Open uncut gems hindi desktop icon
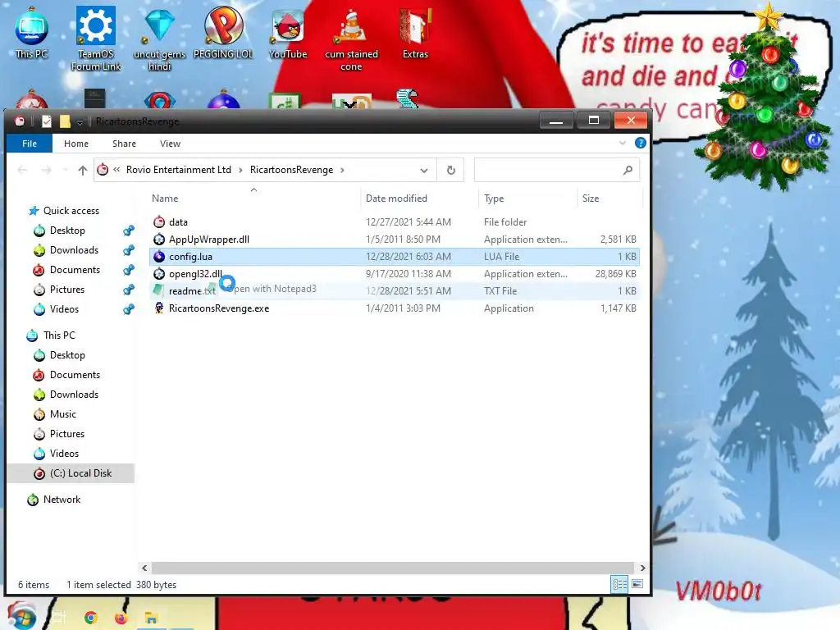The image size is (840, 630). tap(160, 39)
